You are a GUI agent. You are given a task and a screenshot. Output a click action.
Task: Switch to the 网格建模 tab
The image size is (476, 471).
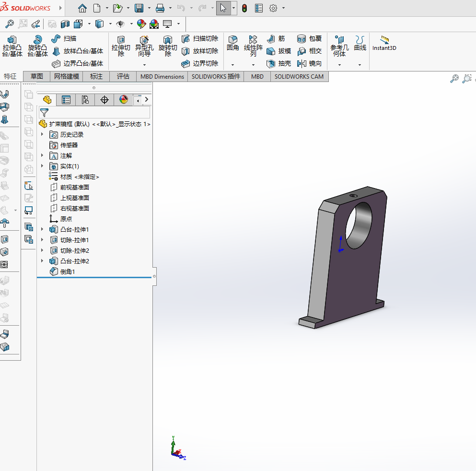pos(67,77)
